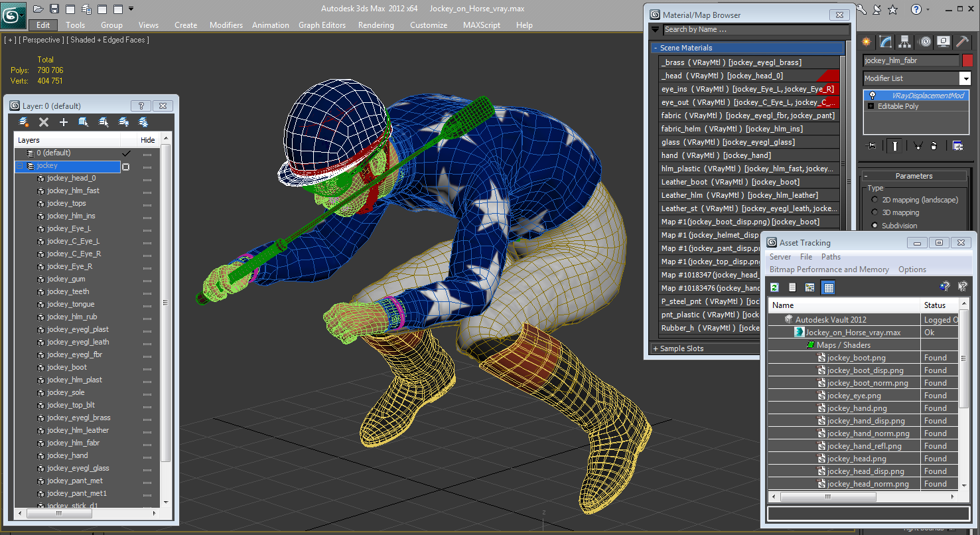This screenshot has width=980, height=535.
Task: Open the Motion command panel tab
Action: coord(924,42)
